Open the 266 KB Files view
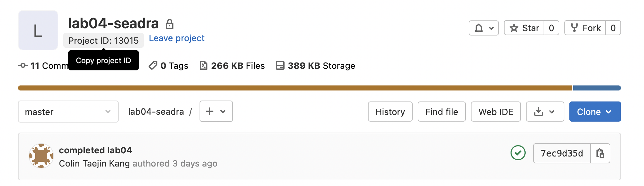 click(x=232, y=66)
